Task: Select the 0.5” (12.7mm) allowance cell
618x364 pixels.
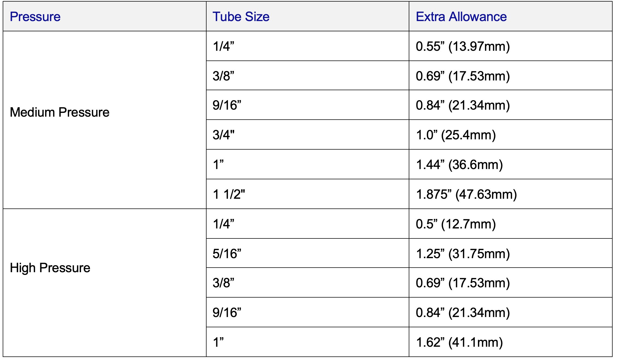Action: (x=456, y=224)
